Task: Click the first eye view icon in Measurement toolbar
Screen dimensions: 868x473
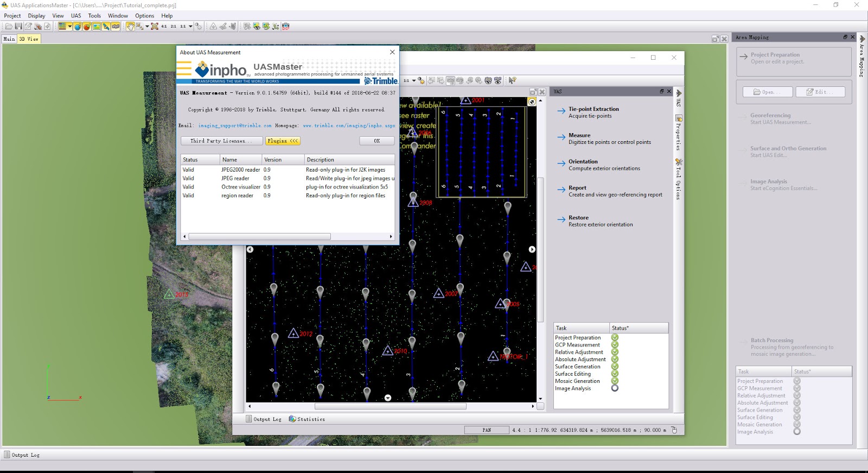Action: pos(488,80)
